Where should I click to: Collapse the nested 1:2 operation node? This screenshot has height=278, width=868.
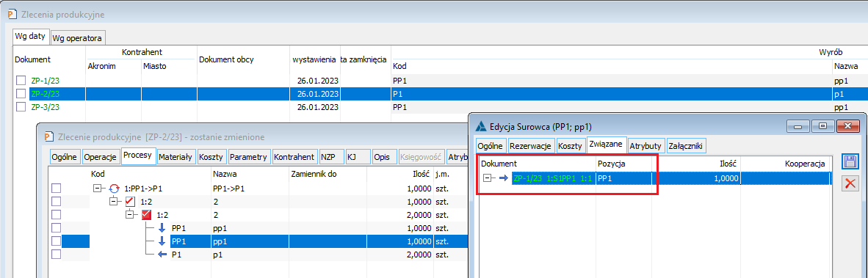130,215
